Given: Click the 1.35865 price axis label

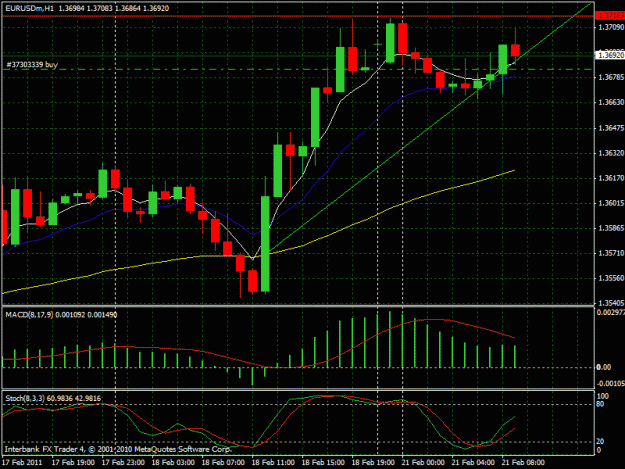Looking at the screenshot, I should [611, 228].
